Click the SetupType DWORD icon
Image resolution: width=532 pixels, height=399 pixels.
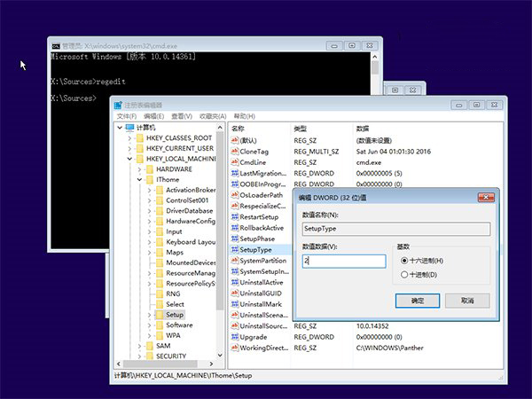[x=234, y=249]
